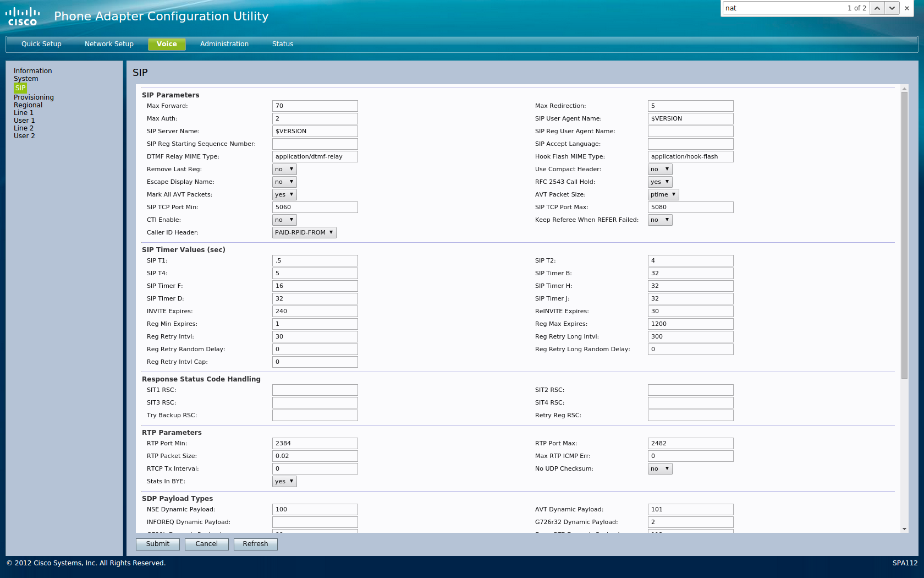Image resolution: width=924 pixels, height=578 pixels.
Task: Toggle the CTI Enable yes/no selector
Action: coord(284,220)
